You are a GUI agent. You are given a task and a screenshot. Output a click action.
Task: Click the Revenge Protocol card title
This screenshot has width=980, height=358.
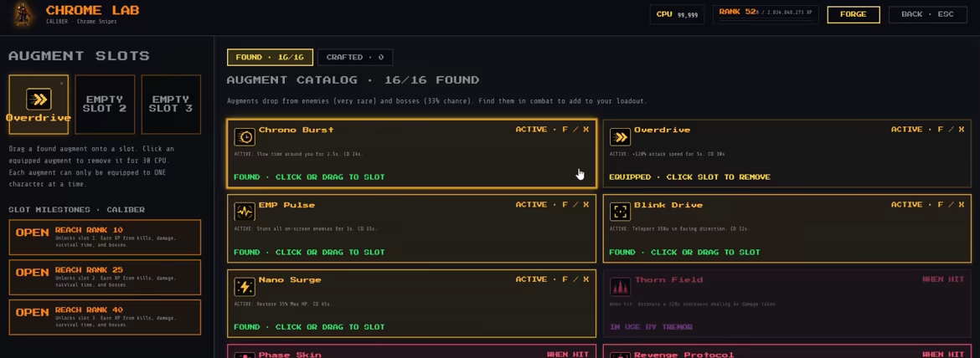pyautogui.click(x=683, y=355)
